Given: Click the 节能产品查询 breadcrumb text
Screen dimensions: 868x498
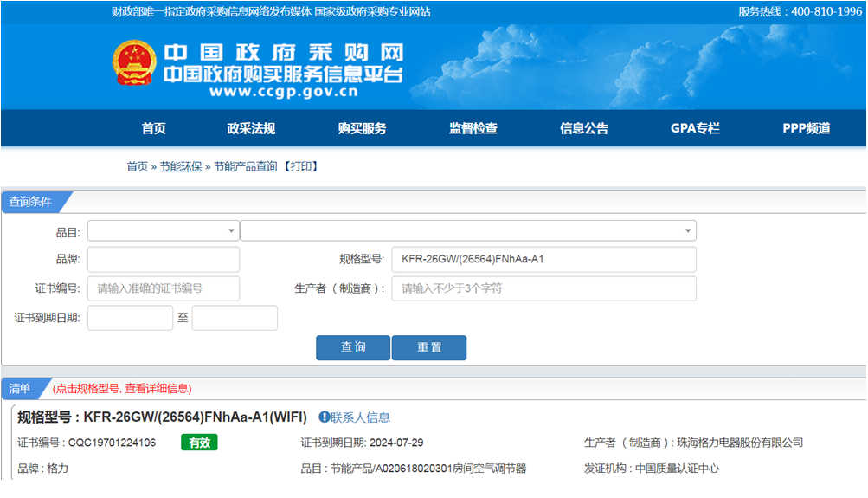Looking at the screenshot, I should click(x=245, y=166).
